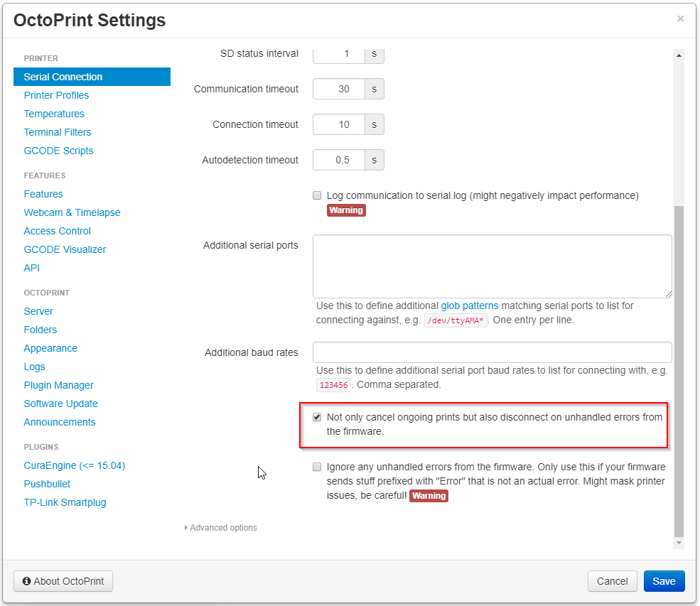Open TP-Link Smartplug plugin settings
Viewport: 700px width, 606px height.
pyautogui.click(x=65, y=502)
